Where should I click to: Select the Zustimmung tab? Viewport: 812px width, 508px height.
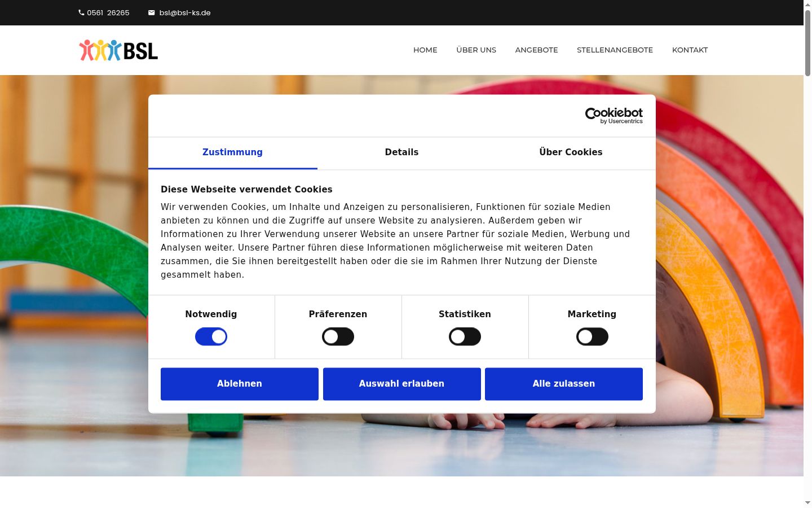pyautogui.click(x=232, y=152)
